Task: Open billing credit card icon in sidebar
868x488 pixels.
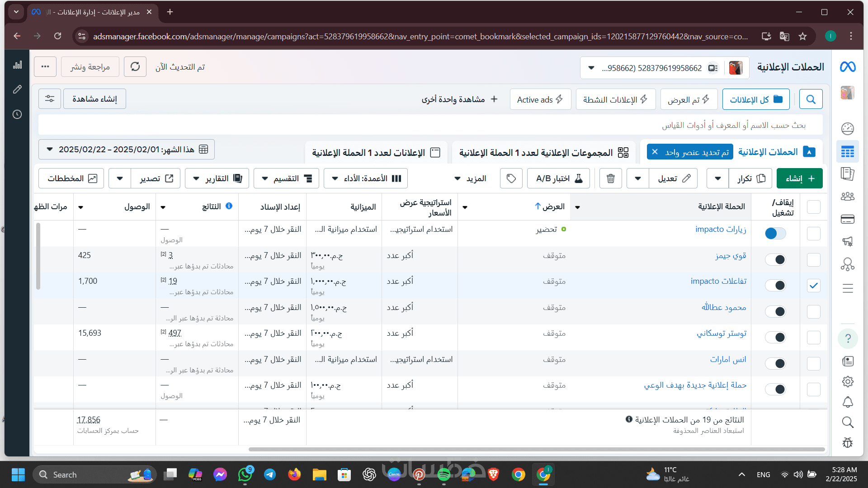Action: click(x=847, y=219)
